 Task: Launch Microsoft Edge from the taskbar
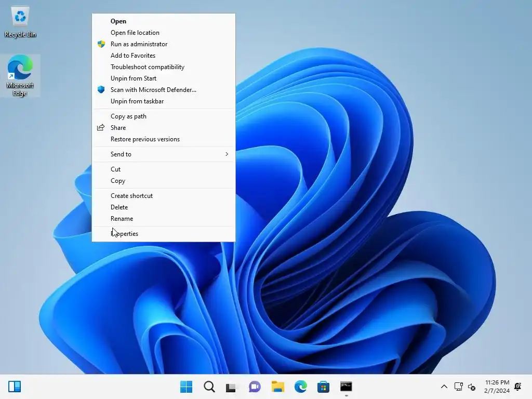301,387
